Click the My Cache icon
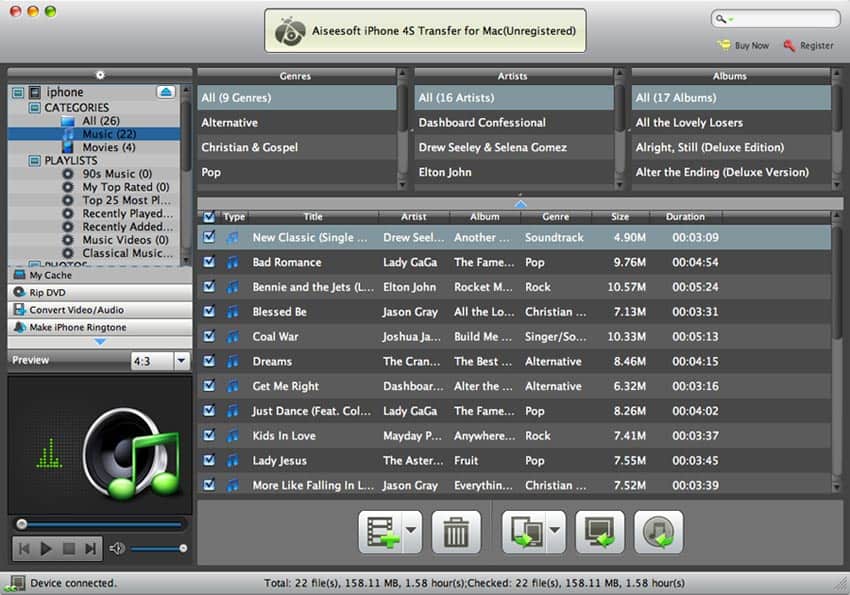The height and width of the screenshot is (595, 850). 20,275
